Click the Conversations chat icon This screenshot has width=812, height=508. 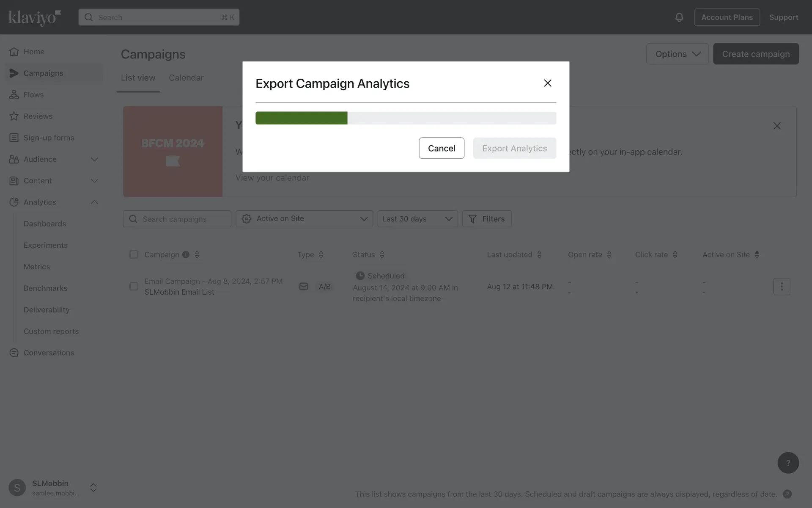pyautogui.click(x=14, y=353)
